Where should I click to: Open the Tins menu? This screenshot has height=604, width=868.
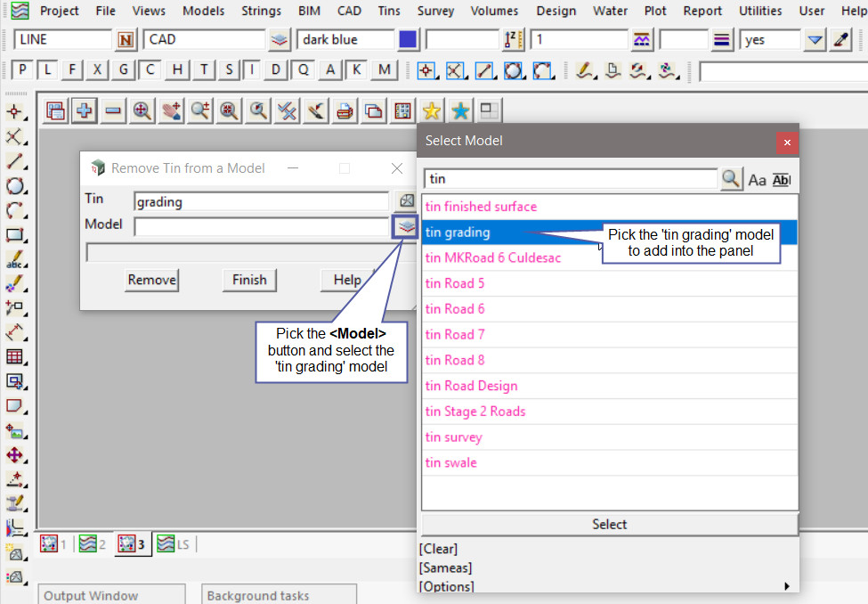pos(388,11)
